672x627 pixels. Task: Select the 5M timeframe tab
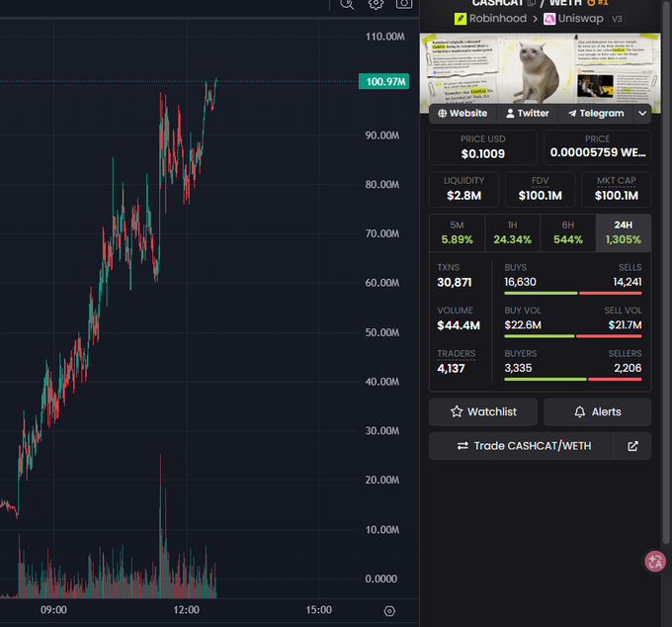(x=457, y=232)
